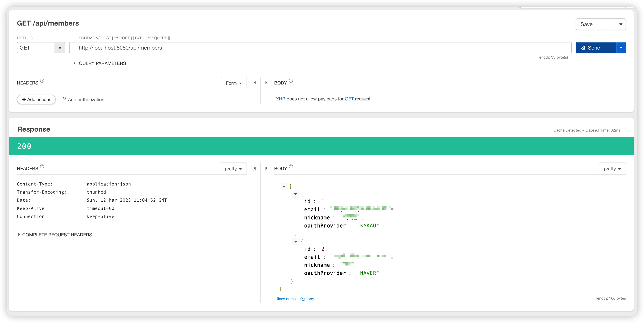Collapse request body pane with right arrow
Viewport: 644px width, 323px height.
click(266, 83)
